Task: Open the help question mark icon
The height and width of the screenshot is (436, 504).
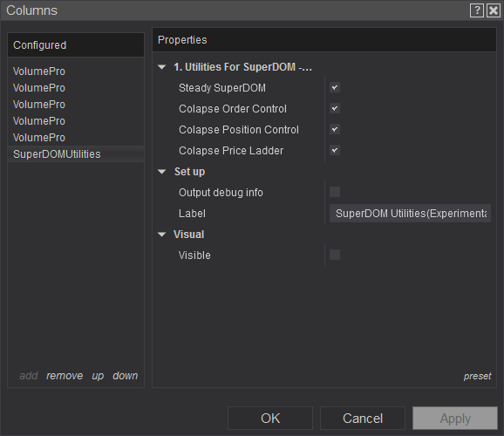Action: (477, 10)
